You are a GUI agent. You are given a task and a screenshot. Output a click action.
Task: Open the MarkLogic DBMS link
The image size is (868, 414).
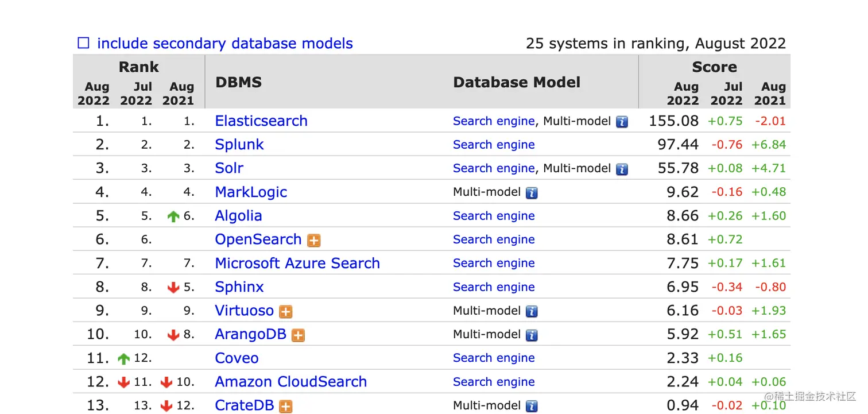click(251, 192)
